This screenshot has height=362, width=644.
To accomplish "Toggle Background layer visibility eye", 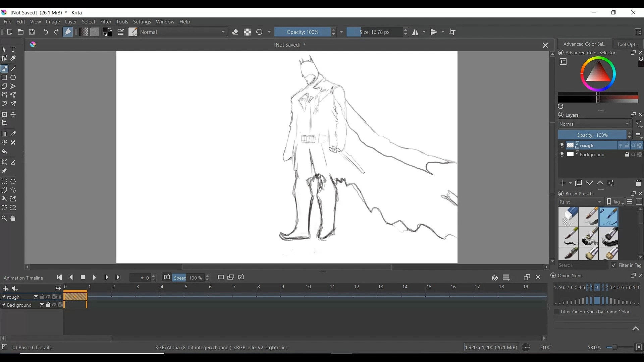I will [562, 155].
